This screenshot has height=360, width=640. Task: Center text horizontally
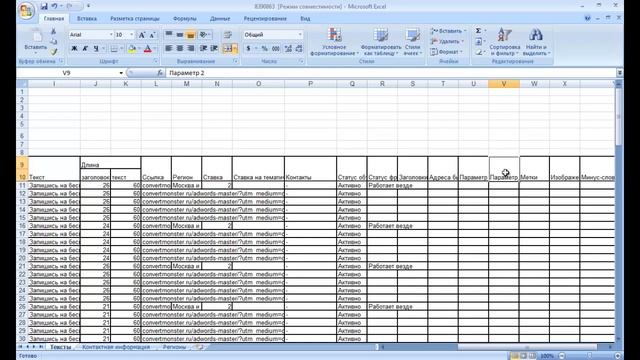click(x=180, y=49)
